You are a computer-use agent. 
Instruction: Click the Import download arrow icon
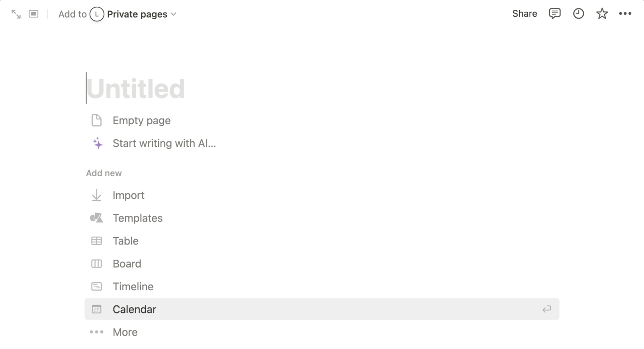(x=96, y=195)
